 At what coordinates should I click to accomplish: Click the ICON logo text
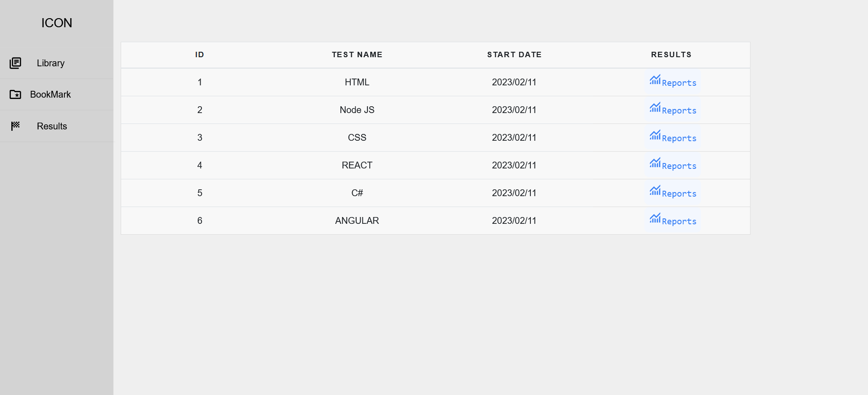click(57, 23)
